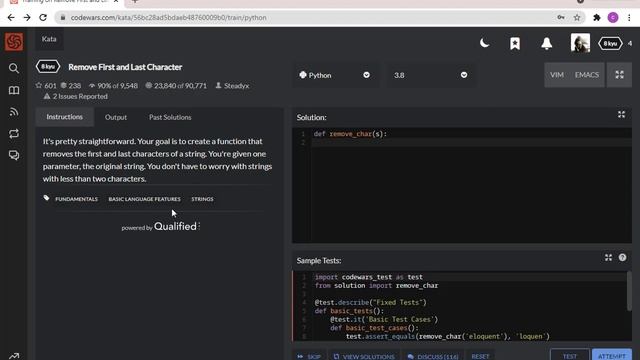The height and width of the screenshot is (360, 640).
Task: Open the Python language dropdown
Action: (335, 75)
